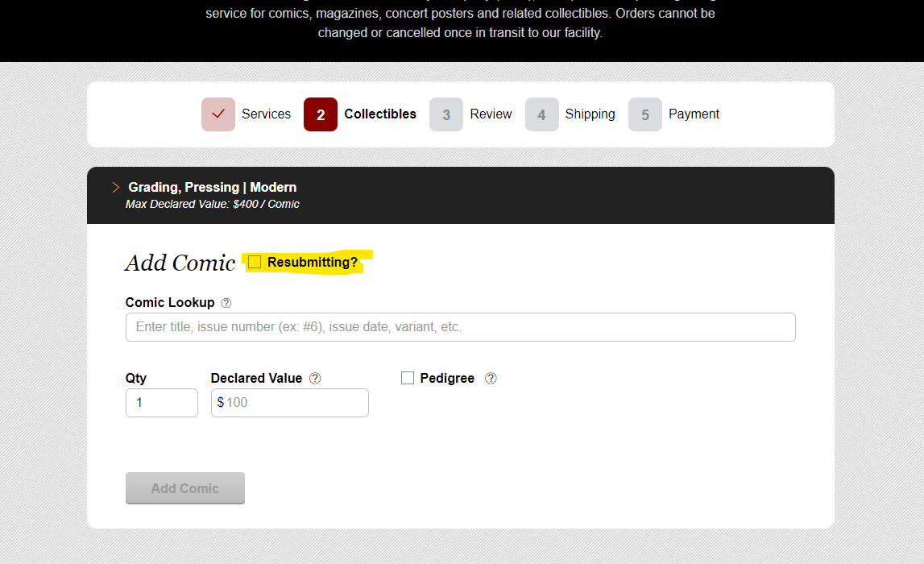Open the Declared Value help icon
Viewport: 924px width, 564px height.
click(x=315, y=377)
